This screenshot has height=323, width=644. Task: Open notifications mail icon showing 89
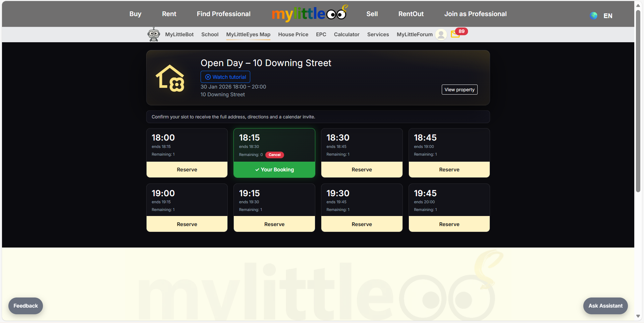(x=455, y=35)
